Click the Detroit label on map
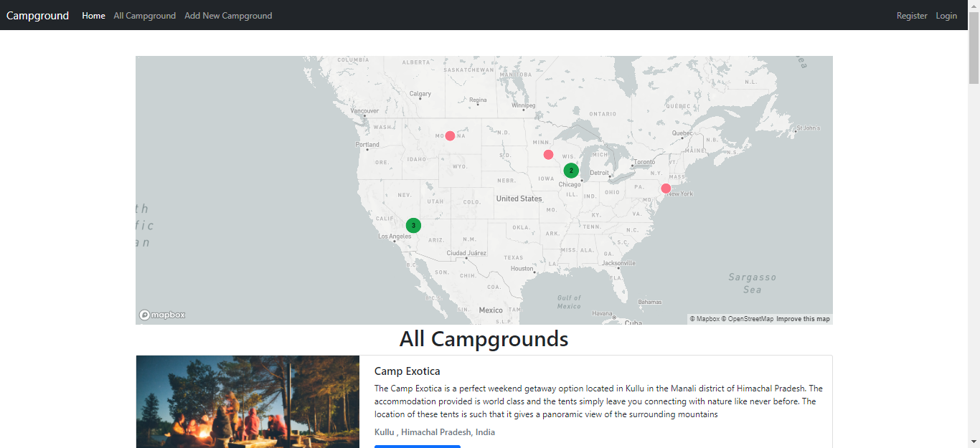This screenshot has width=980, height=448. tap(598, 173)
